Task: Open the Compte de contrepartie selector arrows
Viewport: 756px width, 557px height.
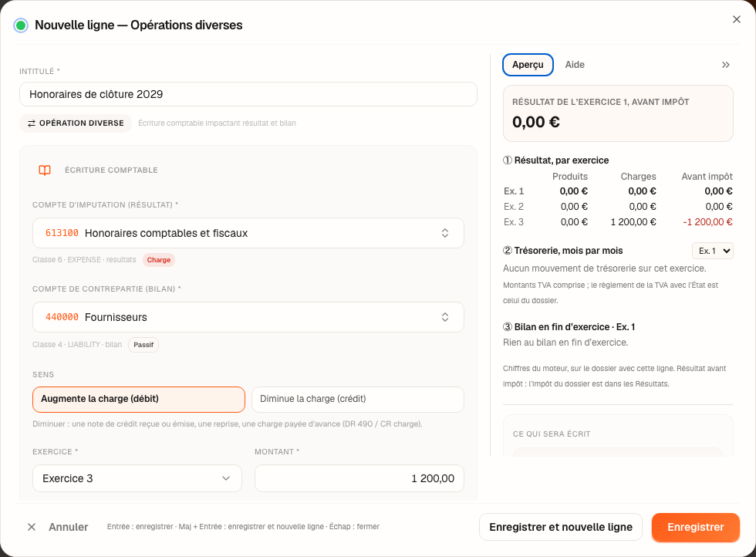Action: tap(444, 317)
